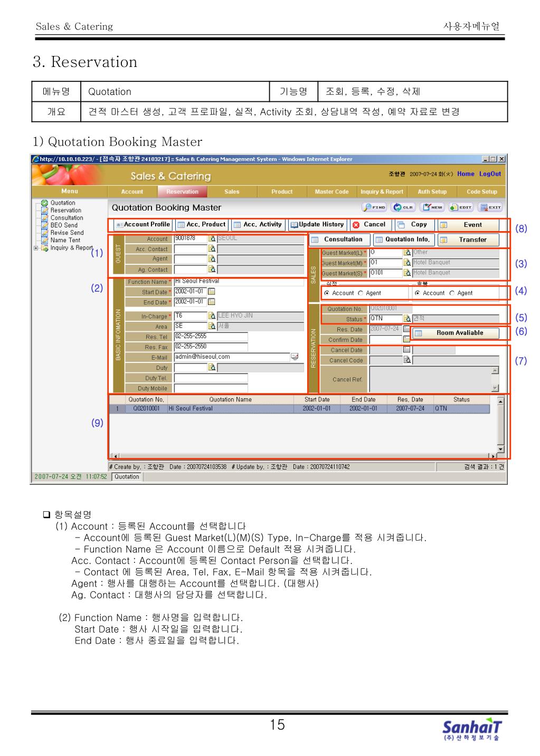Screen dimensions: 540x756
Task: Click the Copy button
Action: pyautogui.click(x=415, y=225)
